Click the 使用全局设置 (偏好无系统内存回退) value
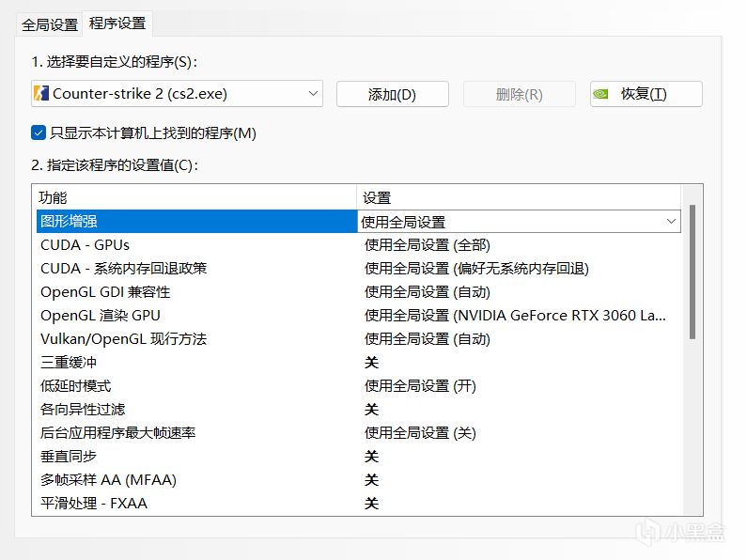 coord(476,268)
